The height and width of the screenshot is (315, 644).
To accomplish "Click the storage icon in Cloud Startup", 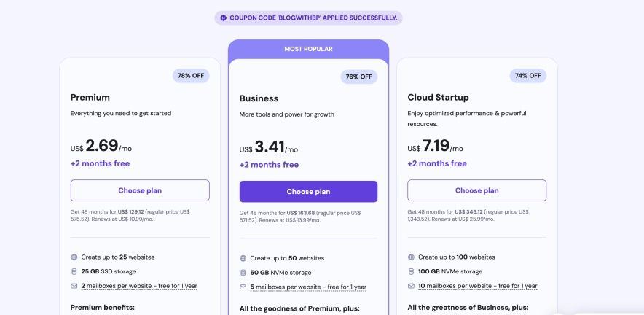I will [x=411, y=271].
